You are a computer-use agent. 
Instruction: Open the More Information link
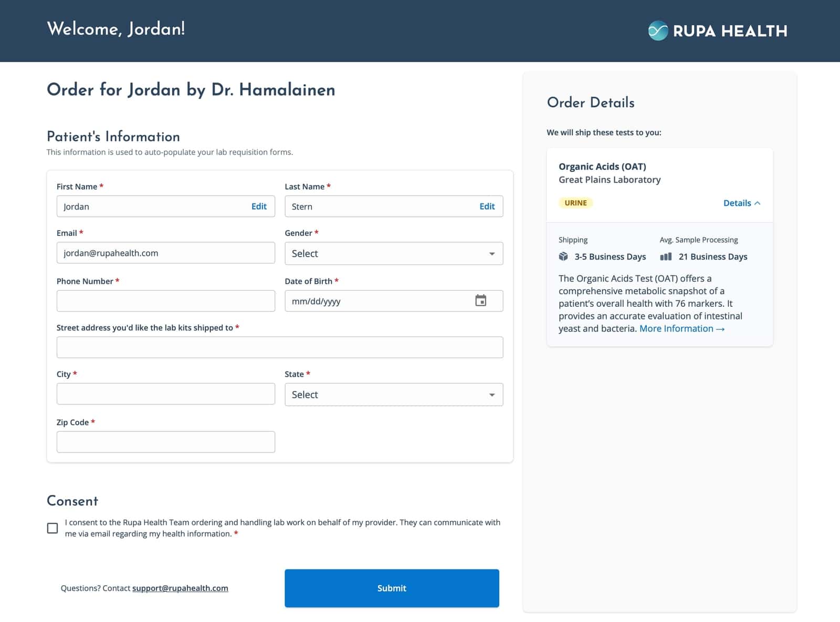point(681,329)
